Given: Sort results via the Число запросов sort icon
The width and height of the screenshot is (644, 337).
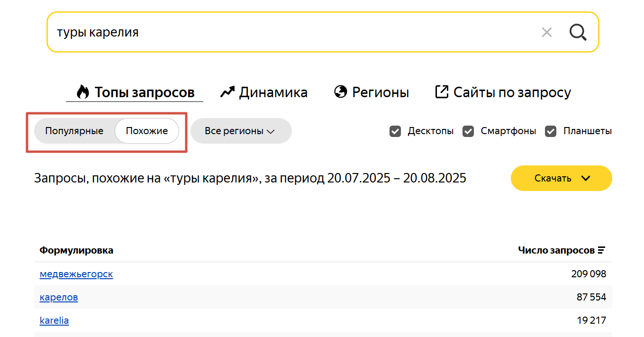Looking at the screenshot, I should coord(601,250).
